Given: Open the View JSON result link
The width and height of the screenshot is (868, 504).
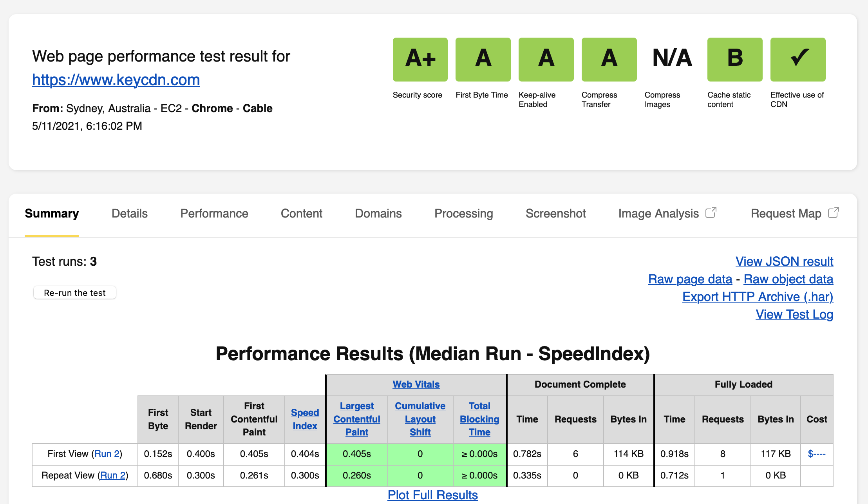Looking at the screenshot, I should point(784,261).
